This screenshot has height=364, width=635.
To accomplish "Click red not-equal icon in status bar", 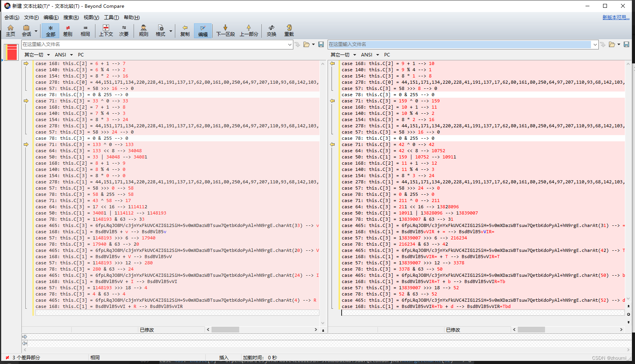I will tap(7, 357).
